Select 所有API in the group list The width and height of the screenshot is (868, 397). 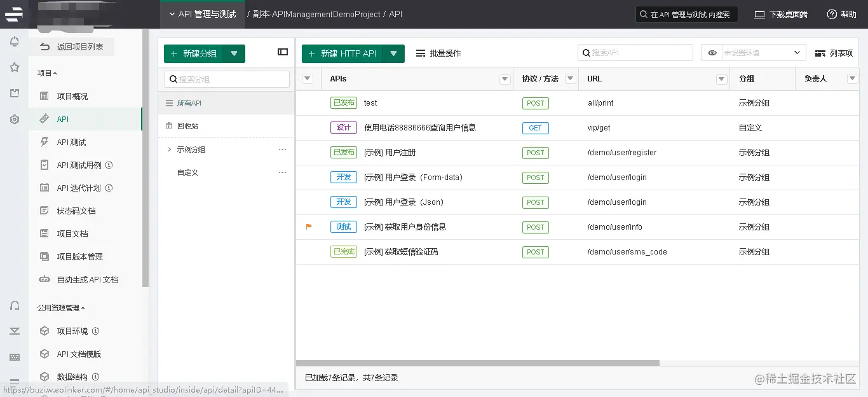click(226, 103)
